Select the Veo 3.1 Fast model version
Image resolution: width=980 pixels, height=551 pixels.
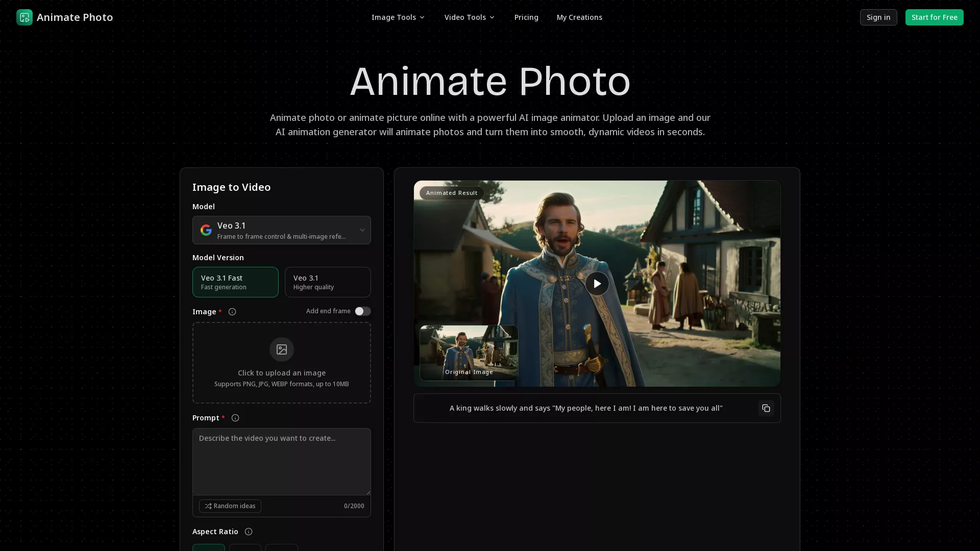[235, 282]
